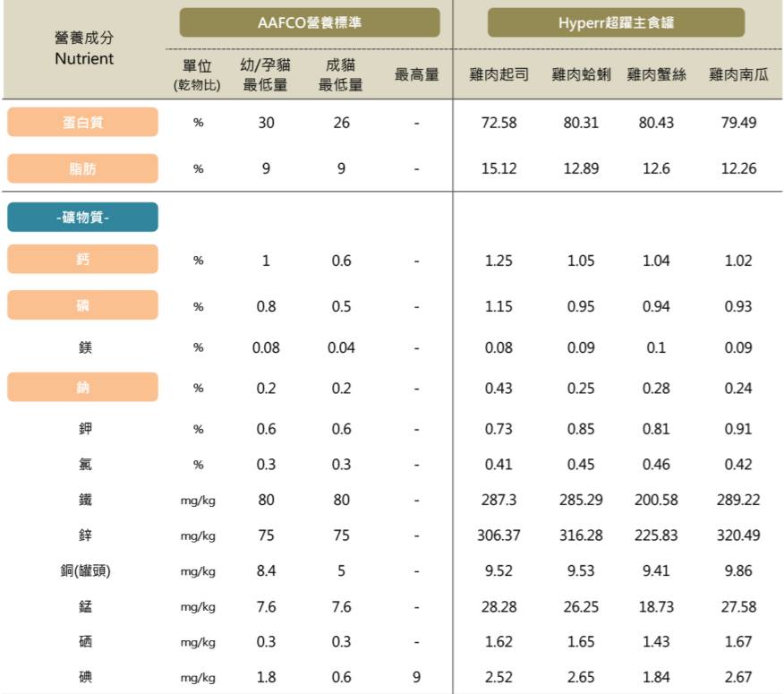Click the zinc value 320.49
Screen dimensions: 784x694
(x=738, y=535)
